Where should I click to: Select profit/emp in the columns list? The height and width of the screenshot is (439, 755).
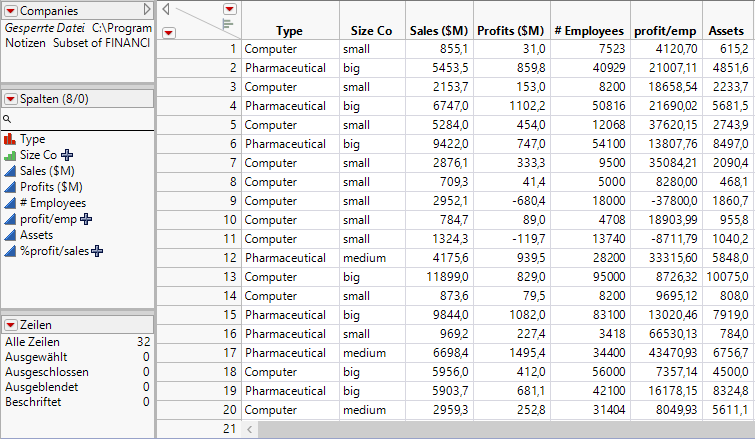(x=48, y=219)
